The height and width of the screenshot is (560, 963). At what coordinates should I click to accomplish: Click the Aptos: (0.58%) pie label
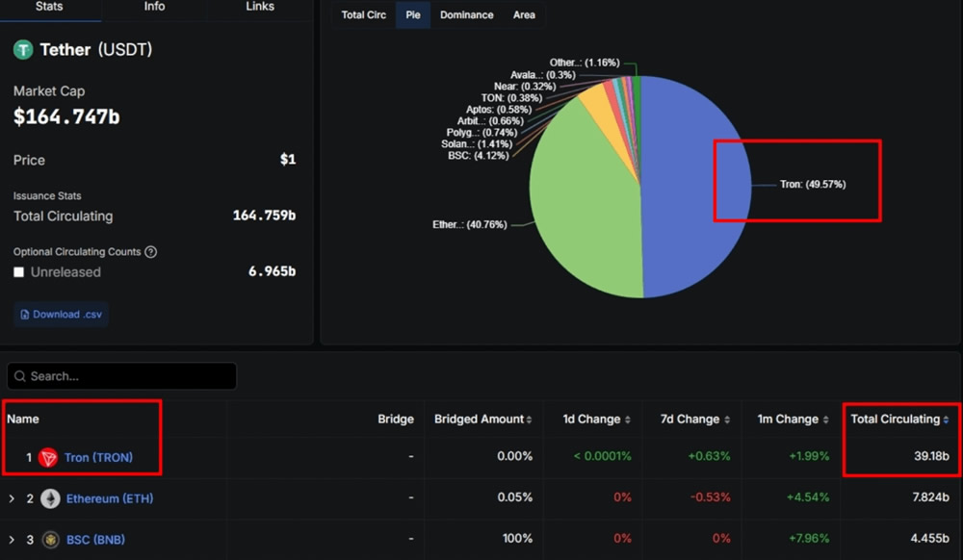[499, 110]
